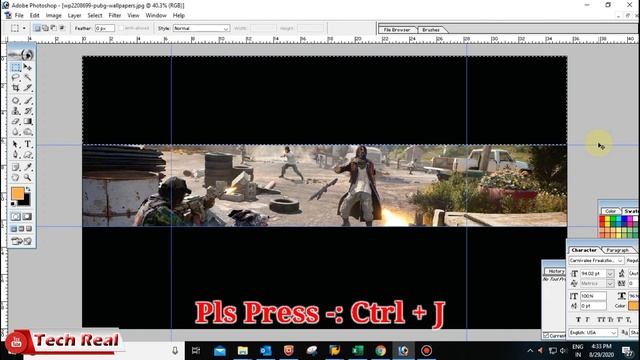
Task: Switch to Full Screen mode
Action: (x=29, y=229)
